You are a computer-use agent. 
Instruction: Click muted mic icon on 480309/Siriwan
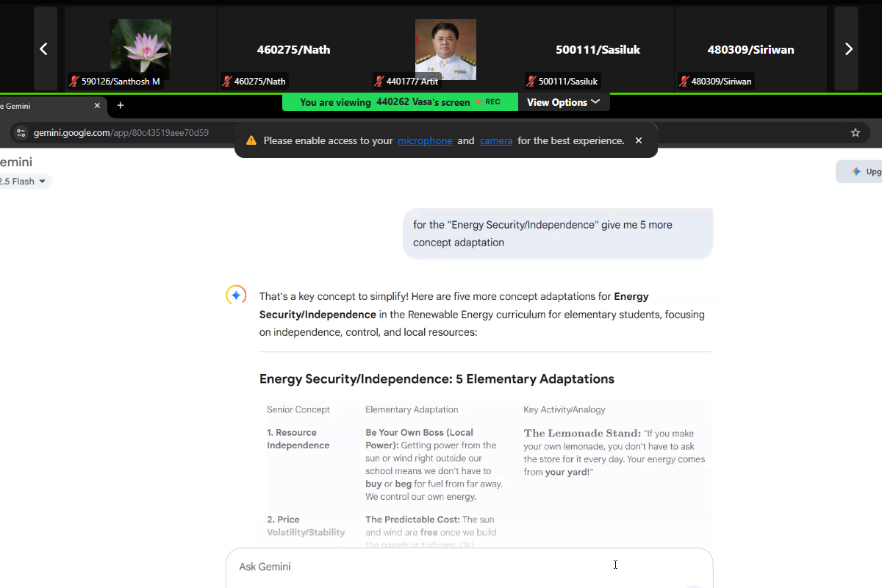[684, 82]
